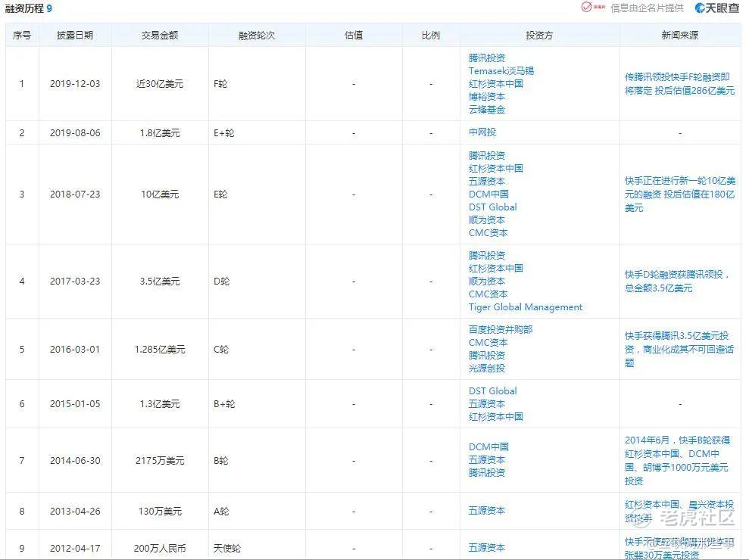Select the 融资历程 9 section heading

coord(28,8)
